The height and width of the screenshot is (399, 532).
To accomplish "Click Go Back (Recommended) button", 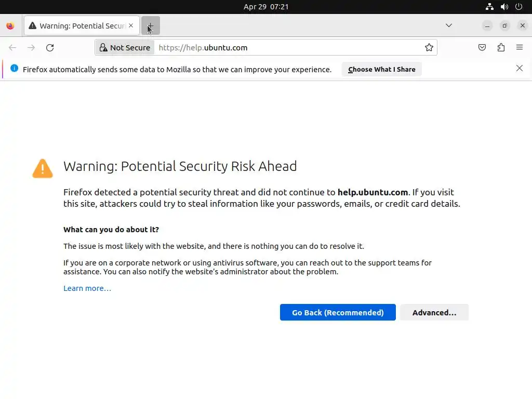I will (338, 312).
